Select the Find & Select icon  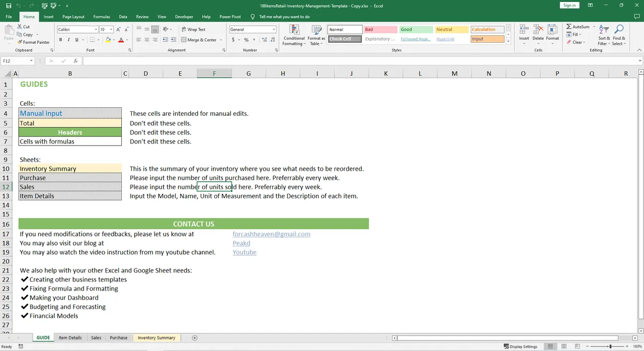pos(618,35)
